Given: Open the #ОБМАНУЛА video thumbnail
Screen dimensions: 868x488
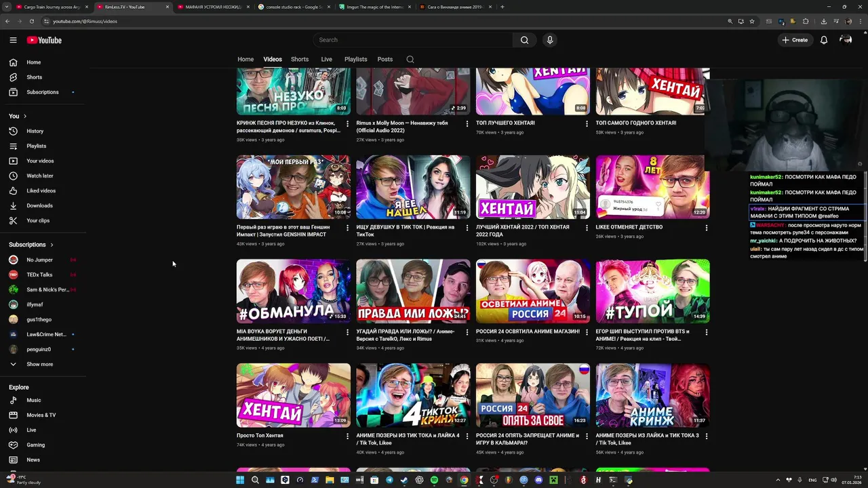Looking at the screenshot, I should click(x=294, y=291).
